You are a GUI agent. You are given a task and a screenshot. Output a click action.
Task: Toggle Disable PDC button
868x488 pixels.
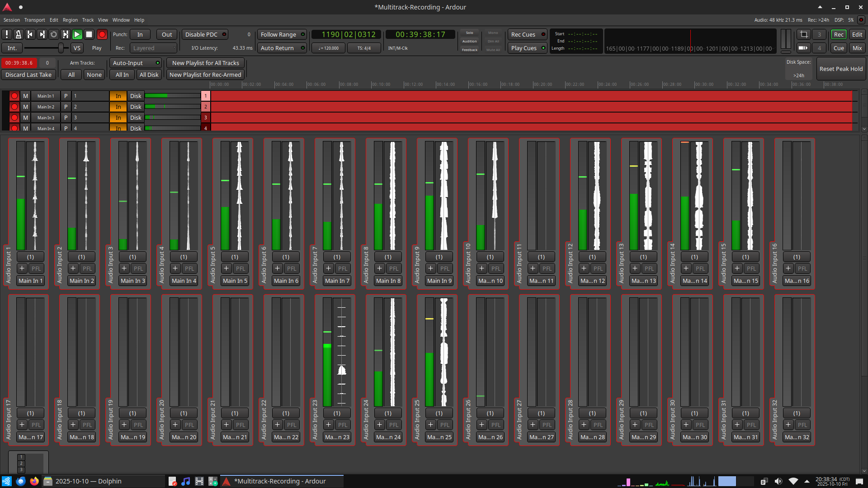click(205, 34)
